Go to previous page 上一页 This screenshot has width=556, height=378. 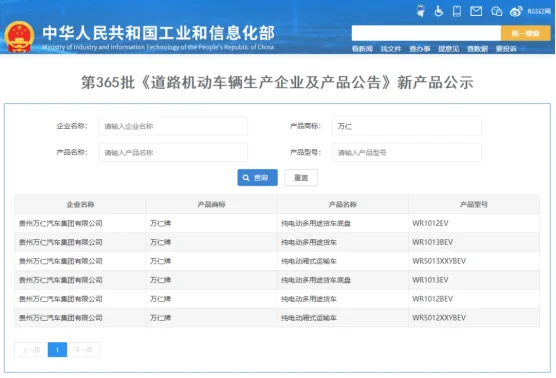click(31, 350)
